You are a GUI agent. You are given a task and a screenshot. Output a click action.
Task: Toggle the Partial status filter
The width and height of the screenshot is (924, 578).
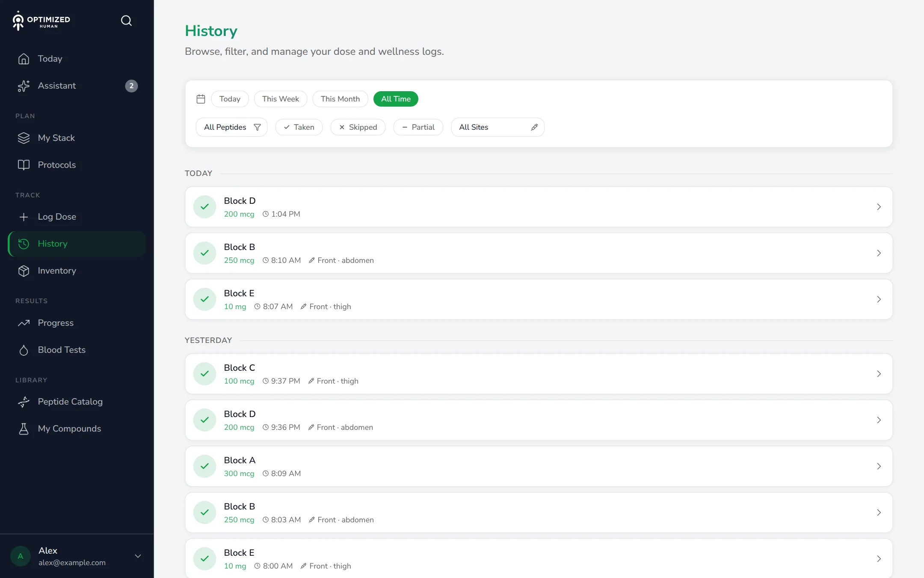click(418, 127)
